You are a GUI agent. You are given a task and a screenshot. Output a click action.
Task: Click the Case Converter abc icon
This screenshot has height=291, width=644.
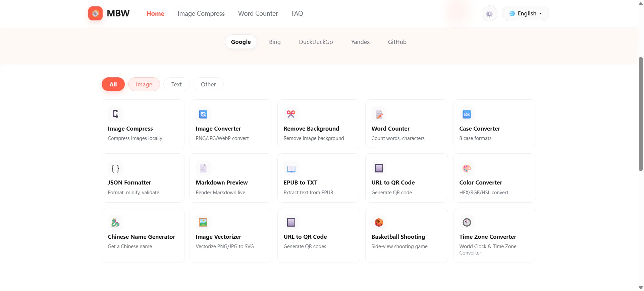[467, 114]
